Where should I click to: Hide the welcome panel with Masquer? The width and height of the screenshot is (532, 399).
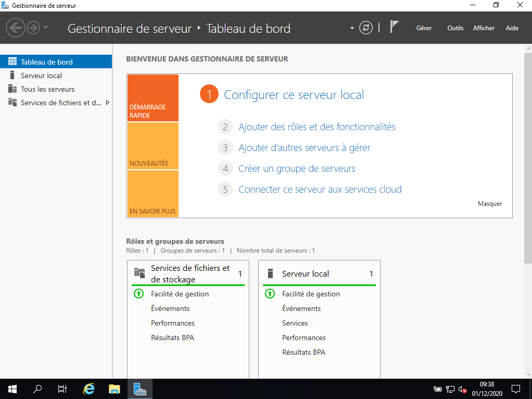tap(490, 203)
